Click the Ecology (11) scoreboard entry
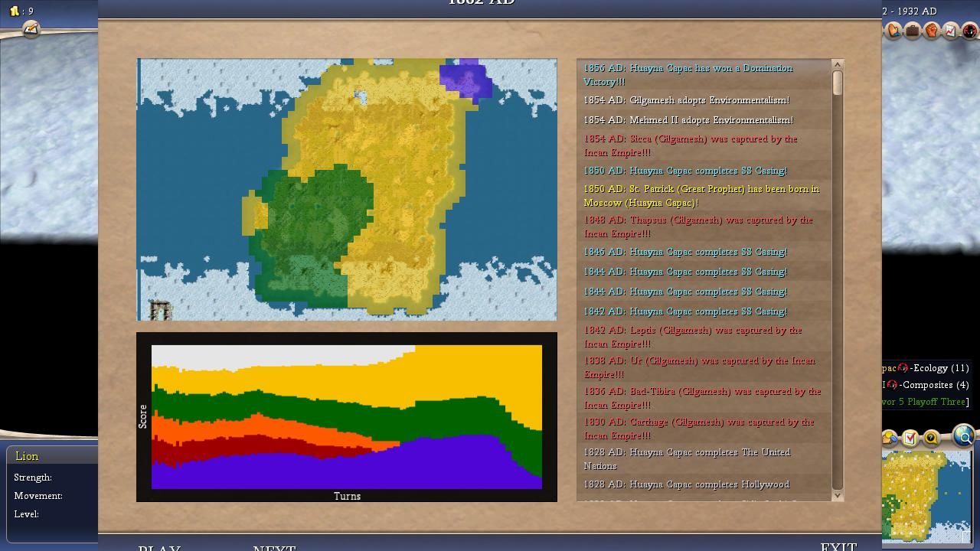 point(926,368)
